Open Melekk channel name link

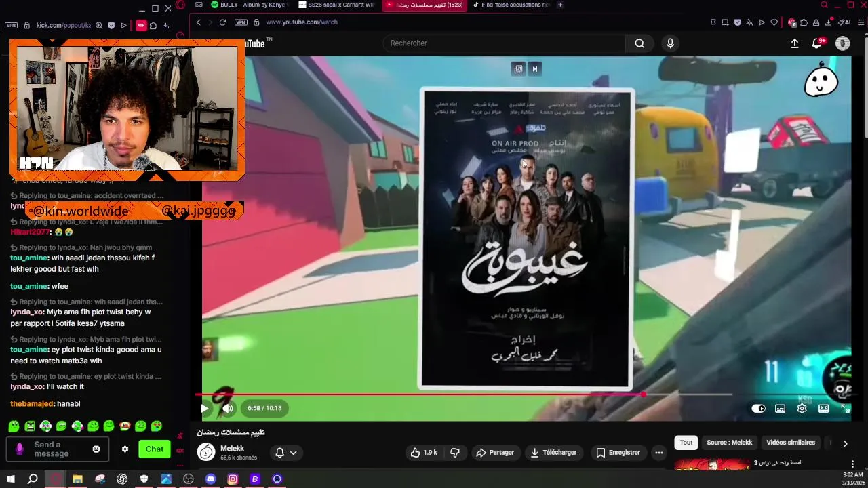[232, 449]
